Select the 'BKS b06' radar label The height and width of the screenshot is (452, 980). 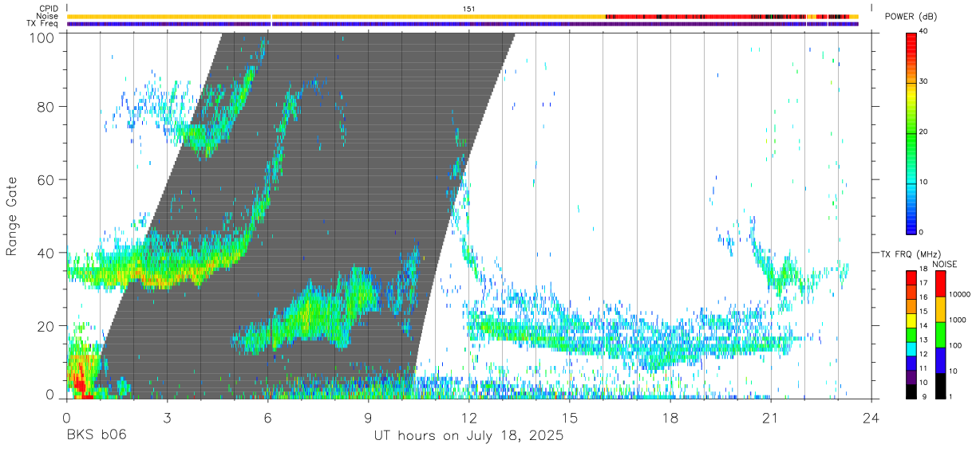[x=96, y=436]
